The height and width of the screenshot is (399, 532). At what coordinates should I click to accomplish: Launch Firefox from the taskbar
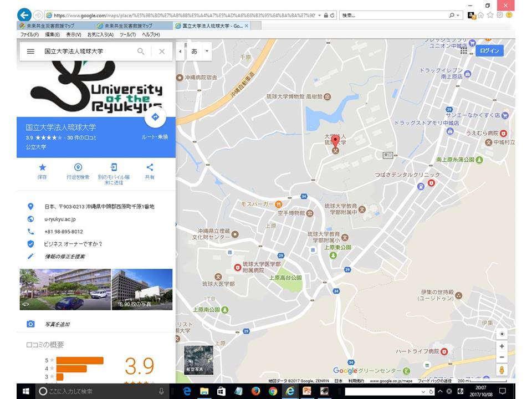255,391
